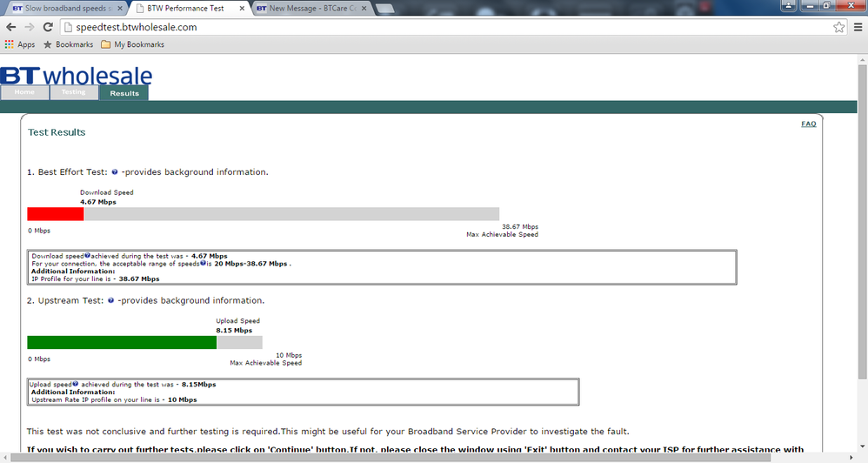Click the scroll up arrow
Screen dimensions: 868x463
click(x=863, y=59)
